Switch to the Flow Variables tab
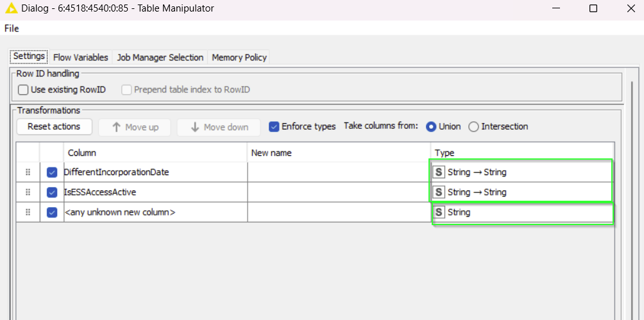 (81, 57)
